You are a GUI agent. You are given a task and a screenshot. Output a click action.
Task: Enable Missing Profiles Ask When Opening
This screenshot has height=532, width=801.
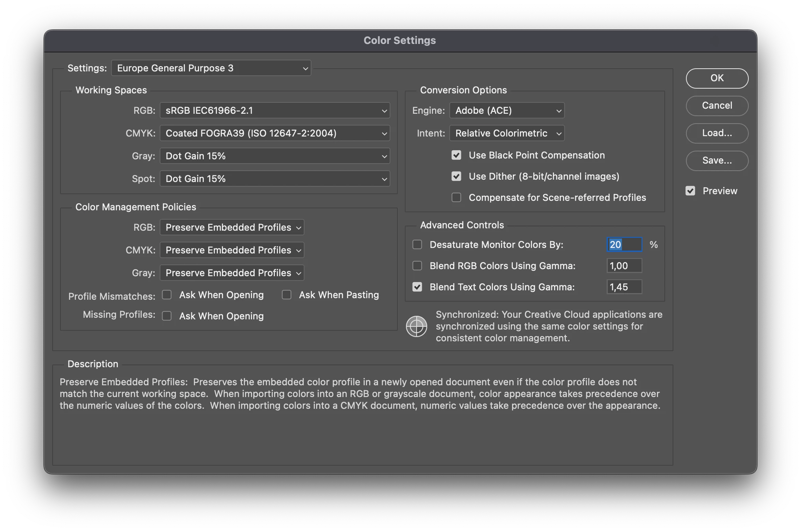tap(167, 316)
